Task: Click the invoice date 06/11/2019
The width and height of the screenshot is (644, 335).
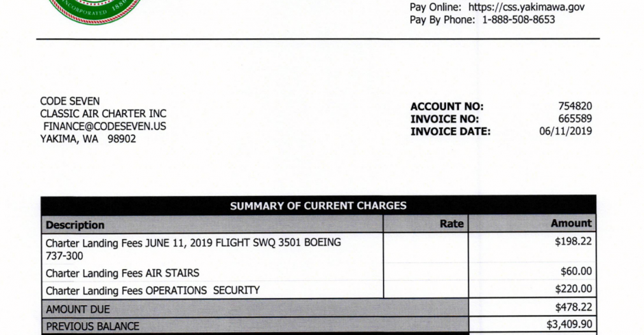Action: pyautogui.click(x=565, y=132)
